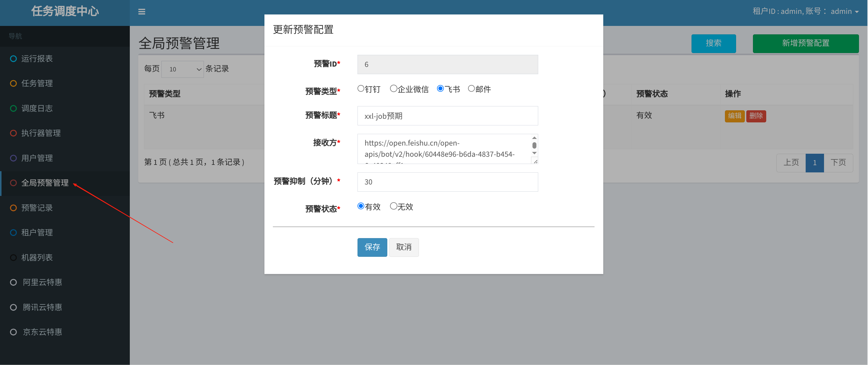Select 钉钉 alert type radio button

point(361,88)
